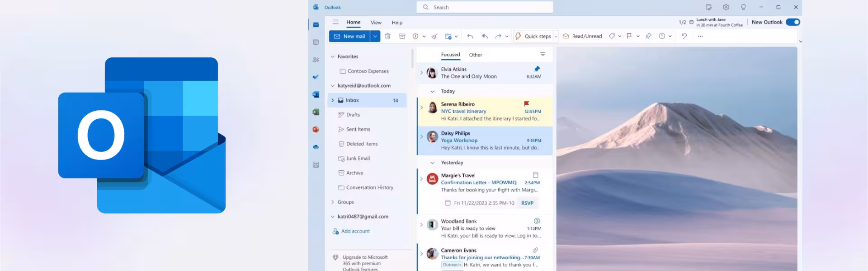Viewport: 868px width, 271px height.
Task: Click the Search input field
Action: pos(485,7)
